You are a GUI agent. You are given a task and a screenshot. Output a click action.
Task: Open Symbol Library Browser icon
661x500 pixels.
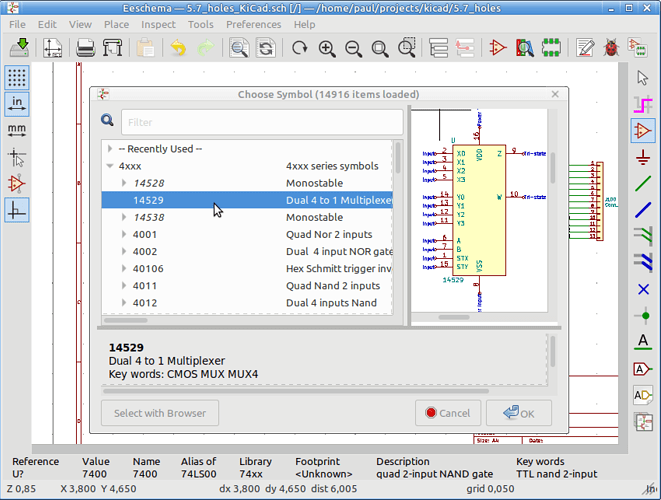pyautogui.click(x=525, y=47)
